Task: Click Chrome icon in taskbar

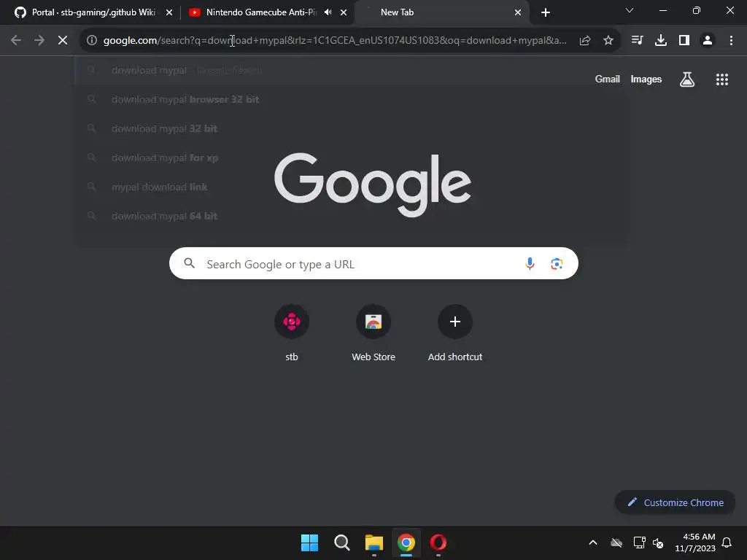Action: [406, 542]
